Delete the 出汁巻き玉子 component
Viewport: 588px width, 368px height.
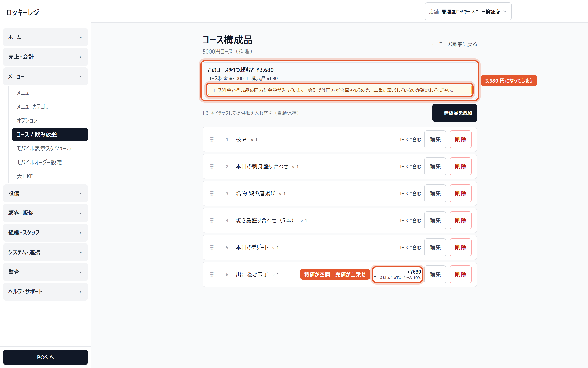click(x=460, y=274)
